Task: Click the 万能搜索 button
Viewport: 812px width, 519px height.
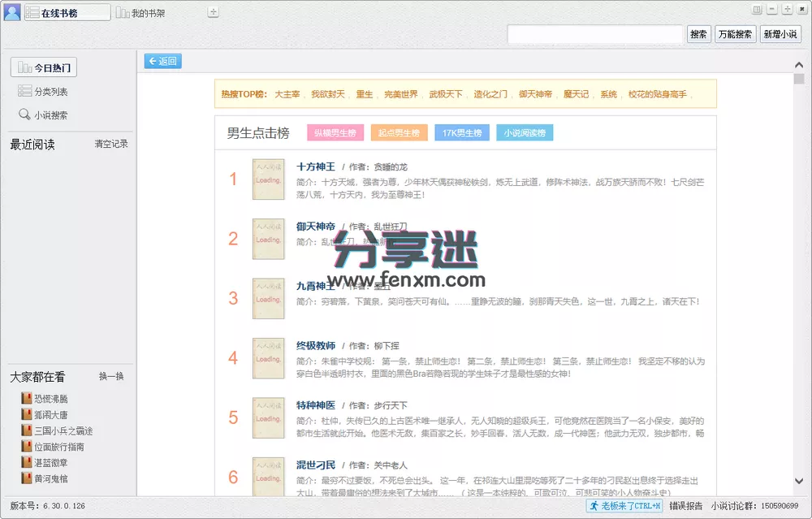Action: click(735, 34)
